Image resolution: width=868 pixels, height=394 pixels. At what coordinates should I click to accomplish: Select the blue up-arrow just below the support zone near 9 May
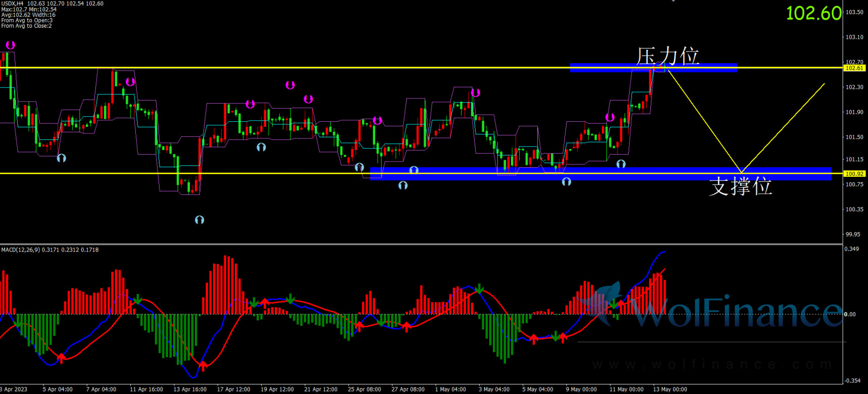pyautogui.click(x=567, y=181)
